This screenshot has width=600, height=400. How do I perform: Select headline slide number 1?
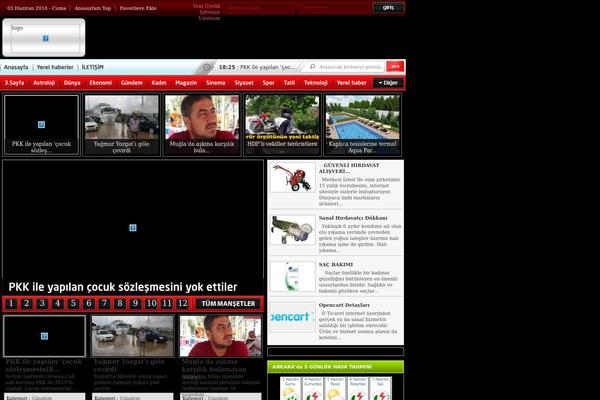pos(11,304)
